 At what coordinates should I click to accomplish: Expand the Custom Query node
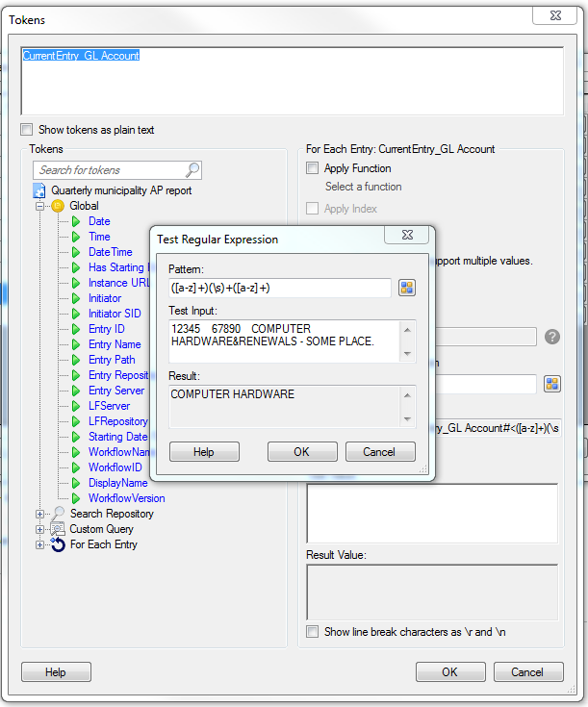tap(39, 529)
